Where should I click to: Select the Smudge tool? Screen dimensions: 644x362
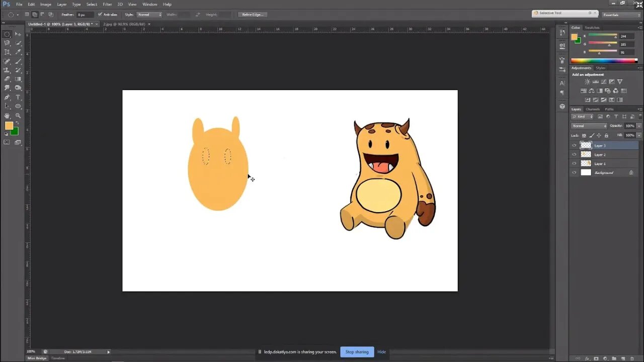[7, 88]
